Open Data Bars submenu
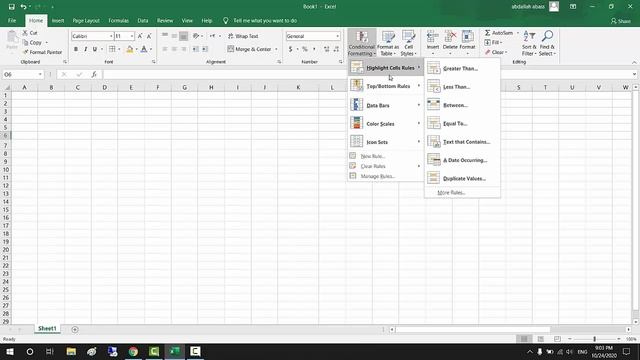 (385, 105)
